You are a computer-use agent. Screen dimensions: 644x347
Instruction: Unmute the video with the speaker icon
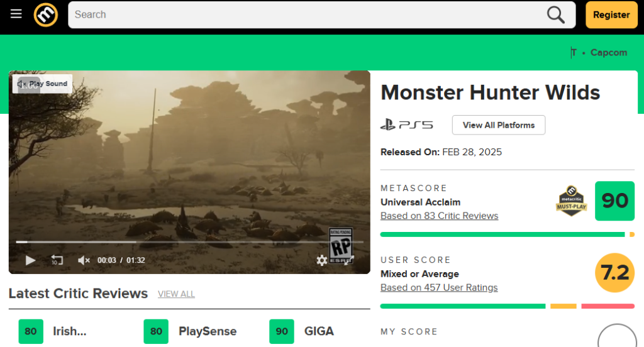(84, 260)
